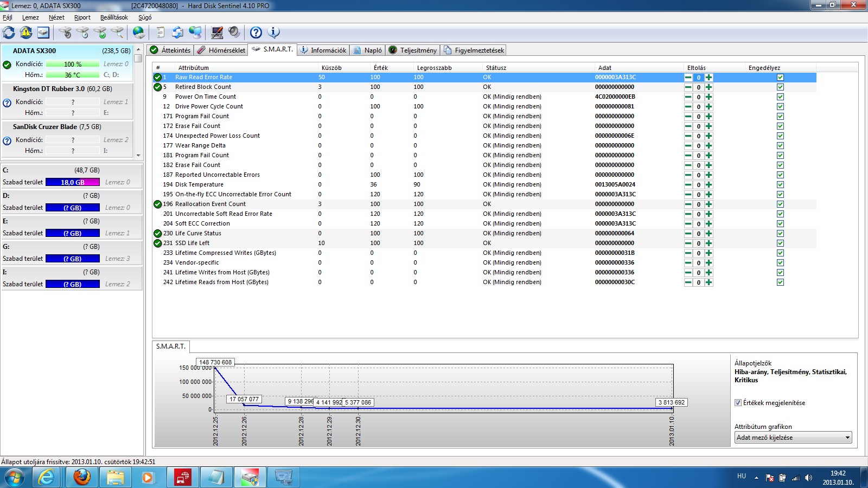The image size is (868, 488).
Task: Click the monitor with brush configuration icon
Action: [x=217, y=33]
